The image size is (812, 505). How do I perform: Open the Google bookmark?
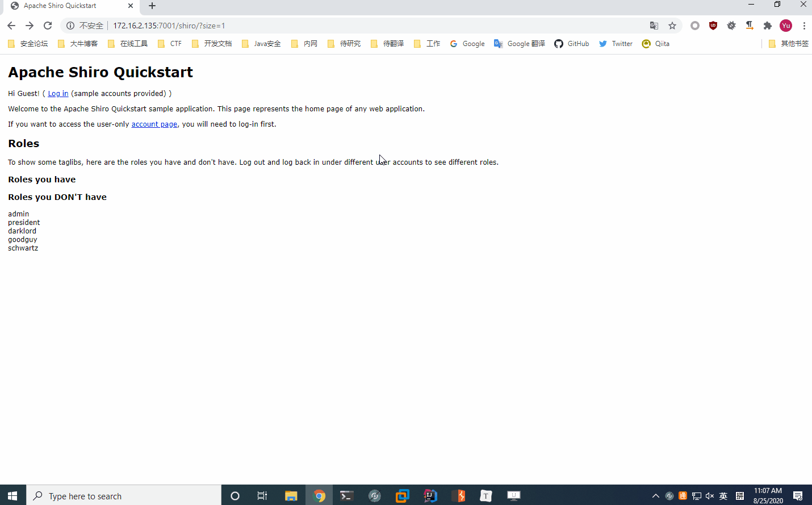(x=467, y=44)
